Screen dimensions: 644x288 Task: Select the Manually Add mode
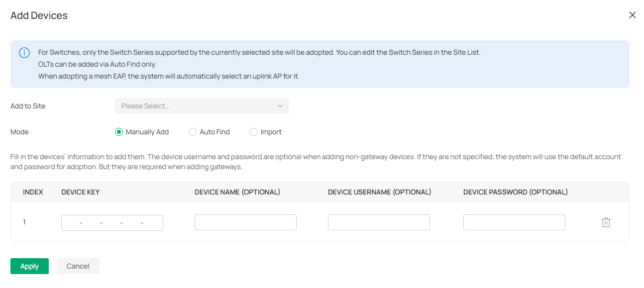tap(118, 131)
